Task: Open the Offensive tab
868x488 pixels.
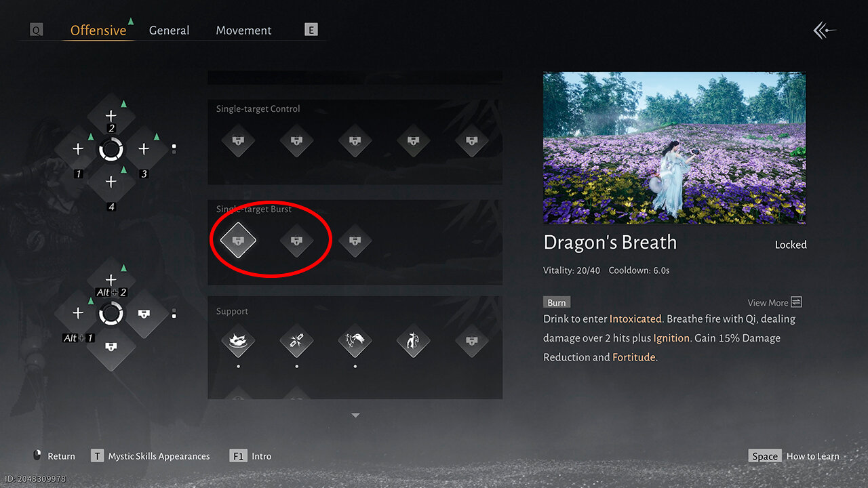Action: [98, 30]
